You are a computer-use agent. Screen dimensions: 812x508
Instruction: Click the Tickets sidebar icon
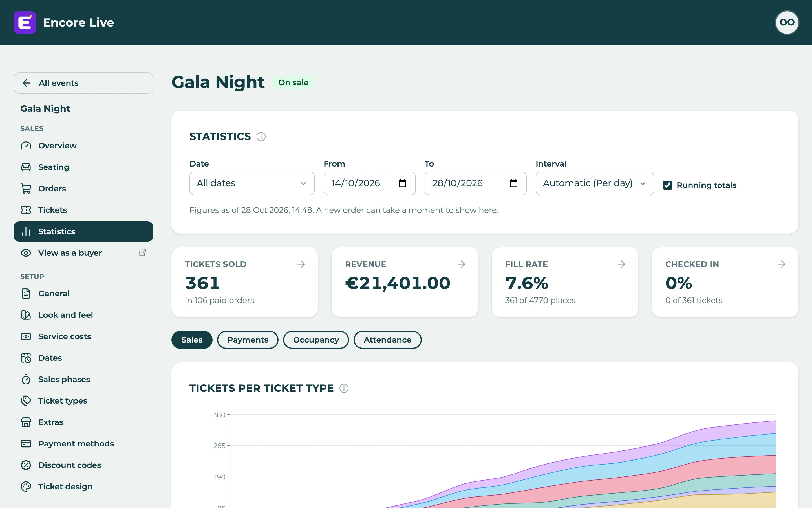(26, 210)
